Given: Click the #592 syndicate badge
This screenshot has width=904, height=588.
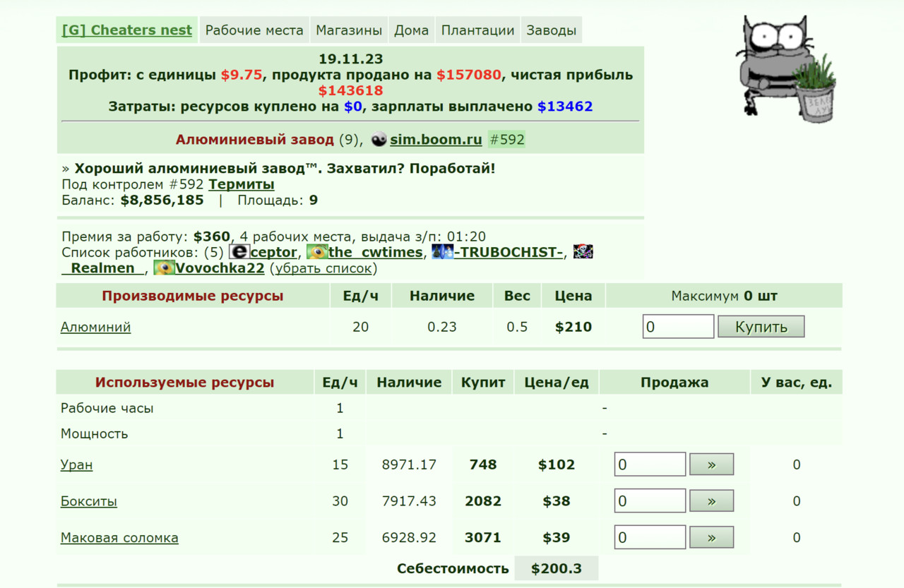Looking at the screenshot, I should coord(506,140).
